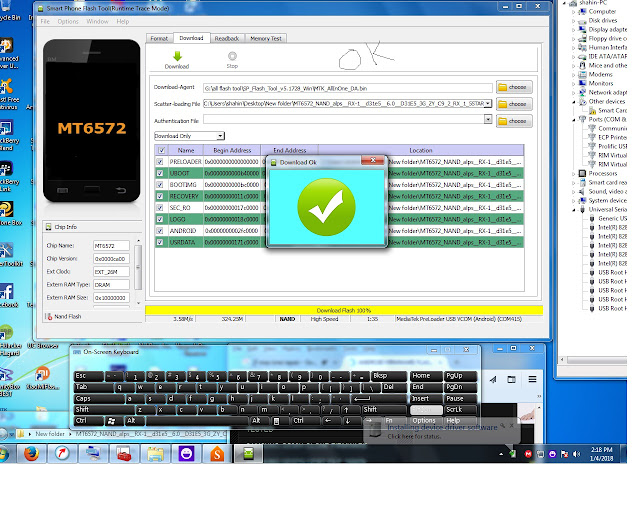Open the Window menu
Screen dimensions: 640x512
[x=97, y=21]
